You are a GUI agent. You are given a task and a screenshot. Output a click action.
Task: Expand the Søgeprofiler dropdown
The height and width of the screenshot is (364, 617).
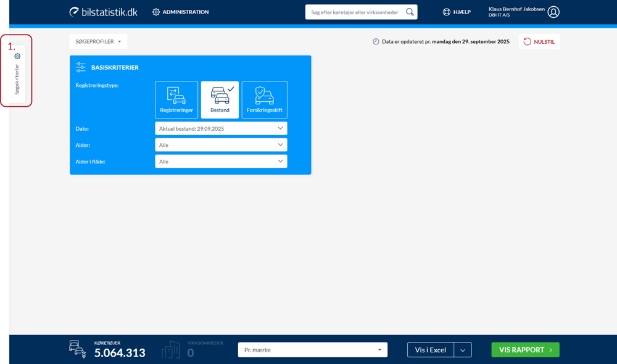pyautogui.click(x=98, y=41)
